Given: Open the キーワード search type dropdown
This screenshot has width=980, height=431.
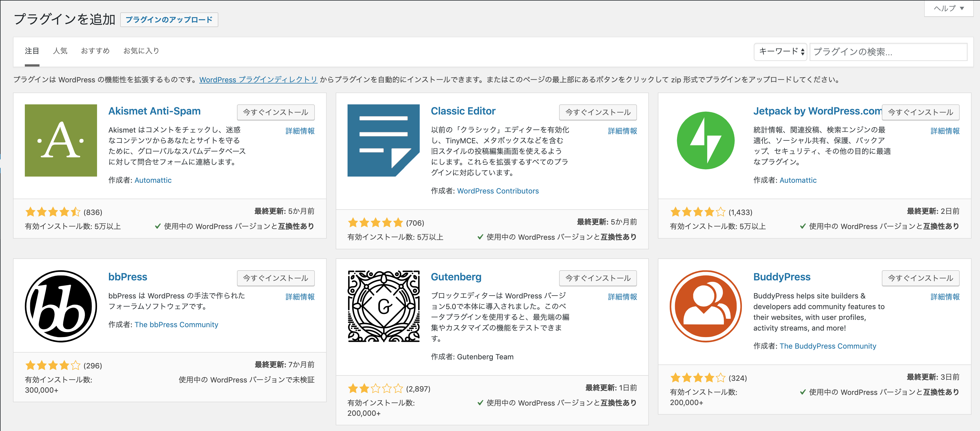Looking at the screenshot, I should pos(781,51).
